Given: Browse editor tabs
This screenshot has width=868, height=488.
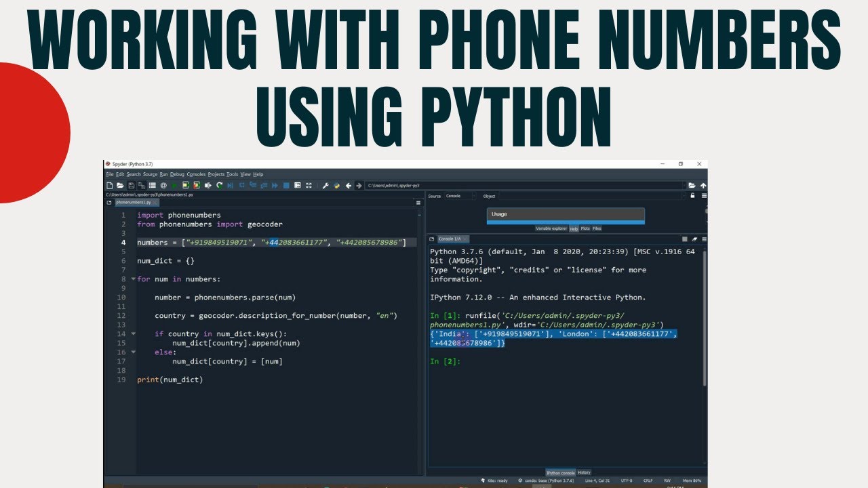Looking at the screenshot, I should pos(108,203).
